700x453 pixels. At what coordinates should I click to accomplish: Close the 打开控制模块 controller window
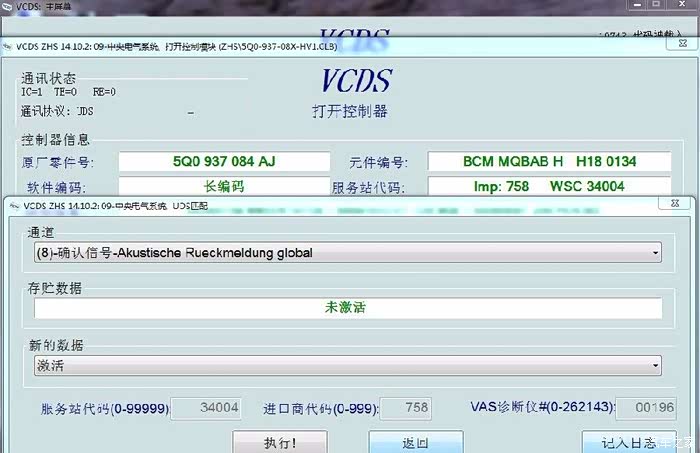point(682,43)
